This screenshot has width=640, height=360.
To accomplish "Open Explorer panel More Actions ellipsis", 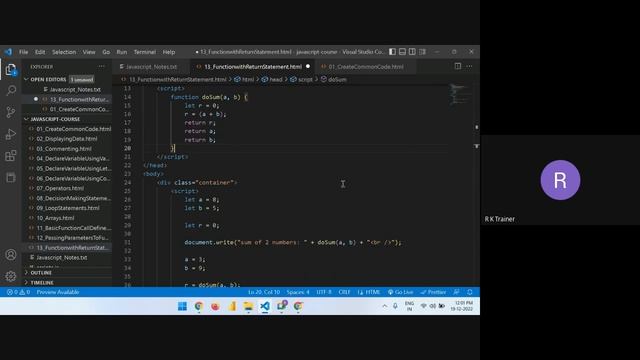I will pyautogui.click(x=101, y=67).
